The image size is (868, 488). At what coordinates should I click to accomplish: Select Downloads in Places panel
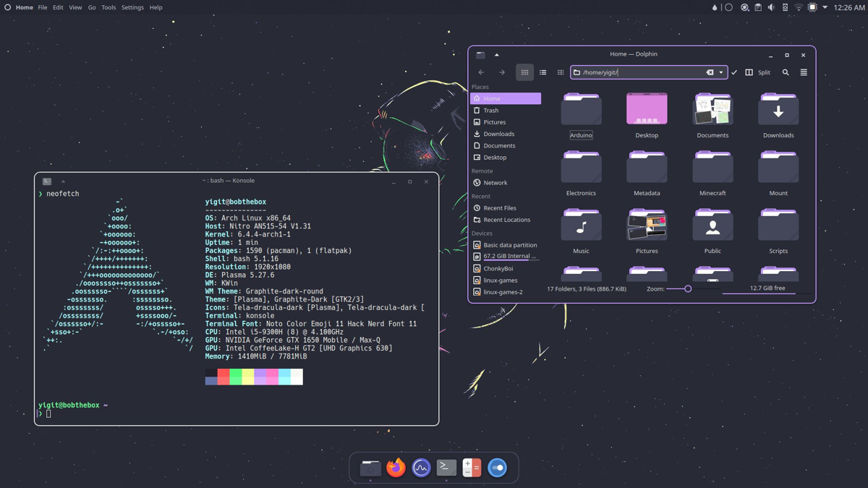505,134
